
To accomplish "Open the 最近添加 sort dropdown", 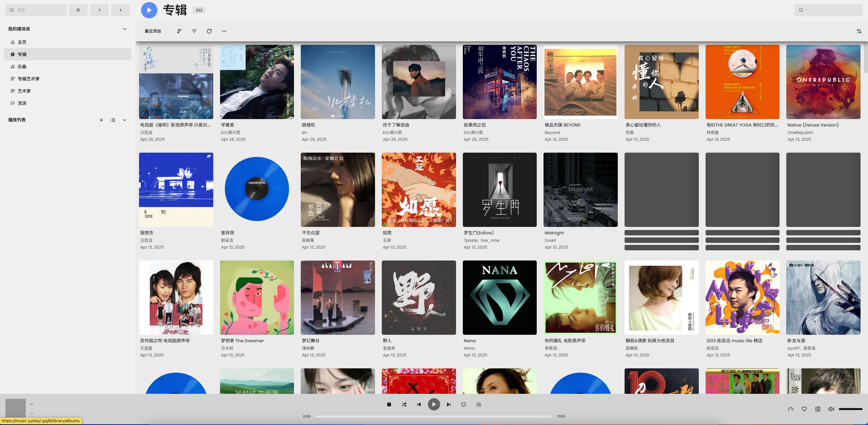I will (153, 31).
